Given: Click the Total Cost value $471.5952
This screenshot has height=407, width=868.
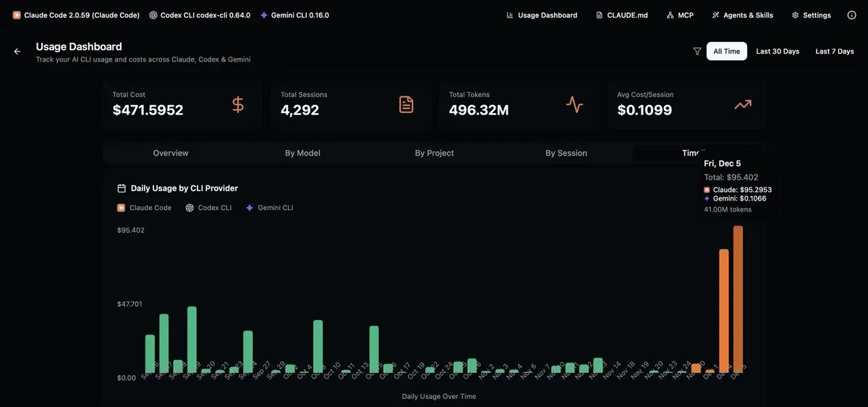Looking at the screenshot, I should [x=148, y=110].
